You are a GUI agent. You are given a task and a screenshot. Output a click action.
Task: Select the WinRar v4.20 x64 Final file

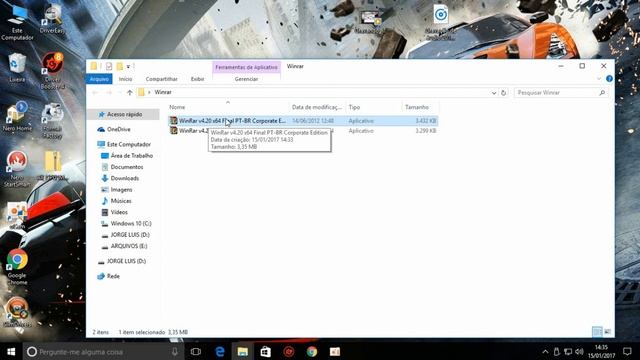pyautogui.click(x=303, y=121)
